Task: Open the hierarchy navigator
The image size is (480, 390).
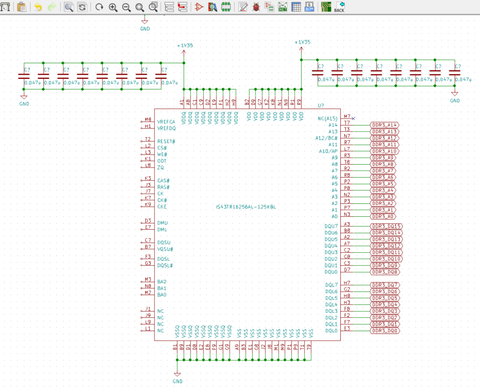Action: 169,7
